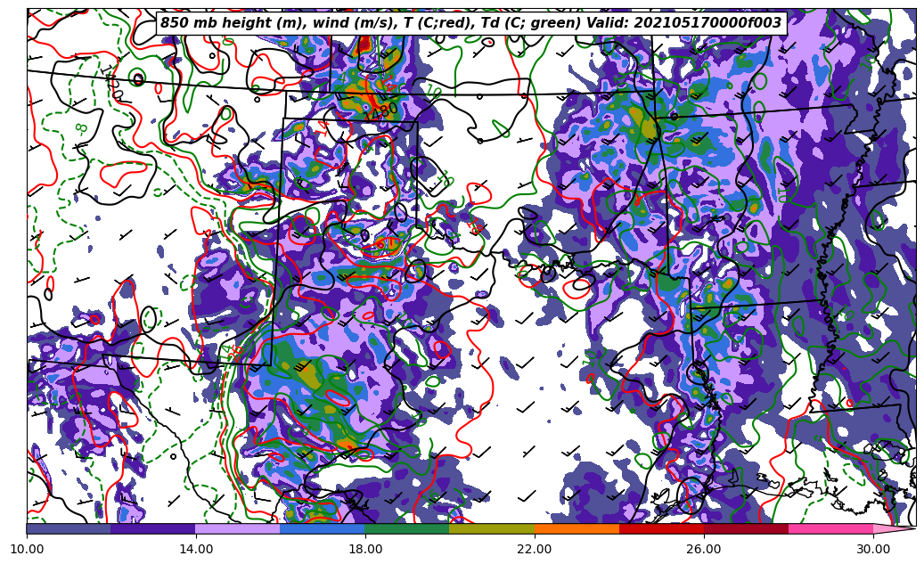Click the 1480 height contour label

tap(380, 111)
